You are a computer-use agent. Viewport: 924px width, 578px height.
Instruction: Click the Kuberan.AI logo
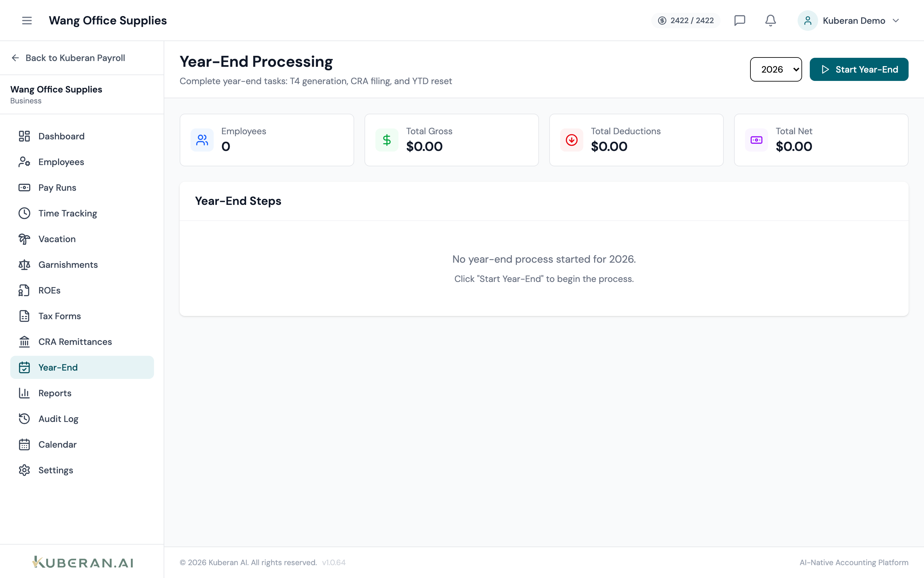tap(82, 562)
